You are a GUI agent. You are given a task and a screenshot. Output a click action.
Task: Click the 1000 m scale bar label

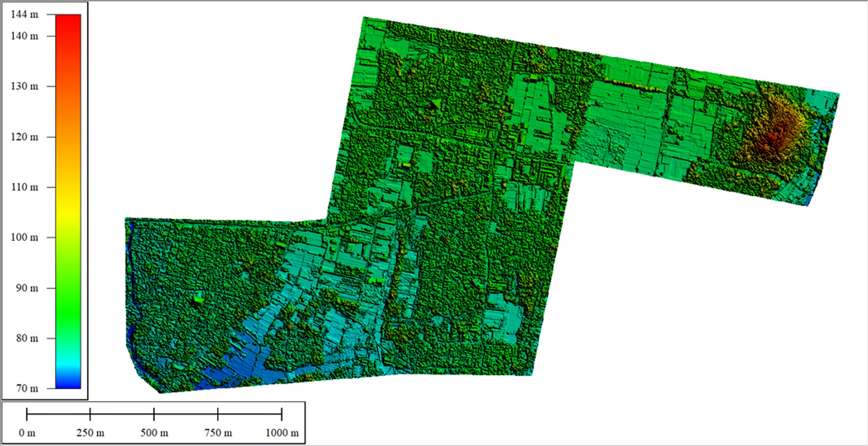point(282,433)
